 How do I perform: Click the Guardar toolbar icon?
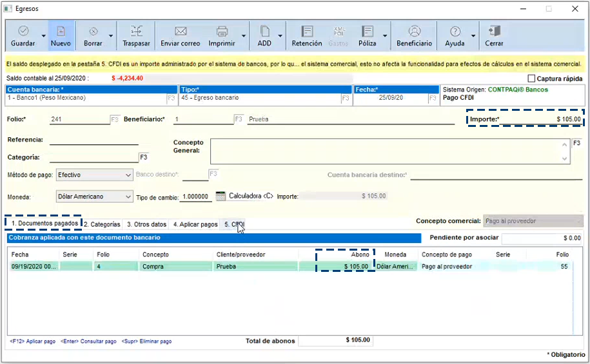pos(23,32)
